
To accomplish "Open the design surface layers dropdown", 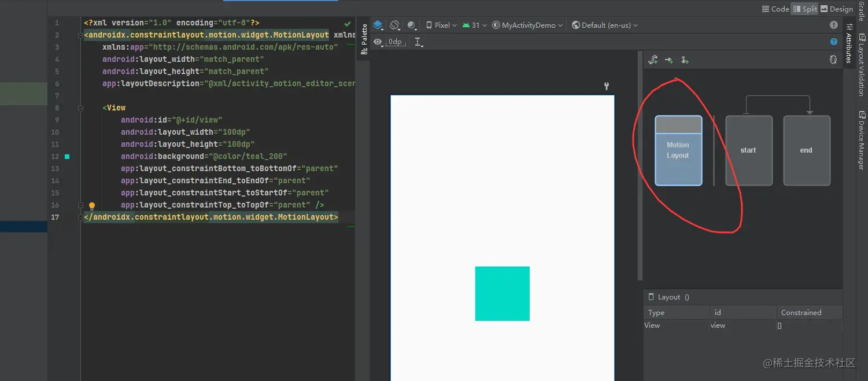I will click(378, 25).
